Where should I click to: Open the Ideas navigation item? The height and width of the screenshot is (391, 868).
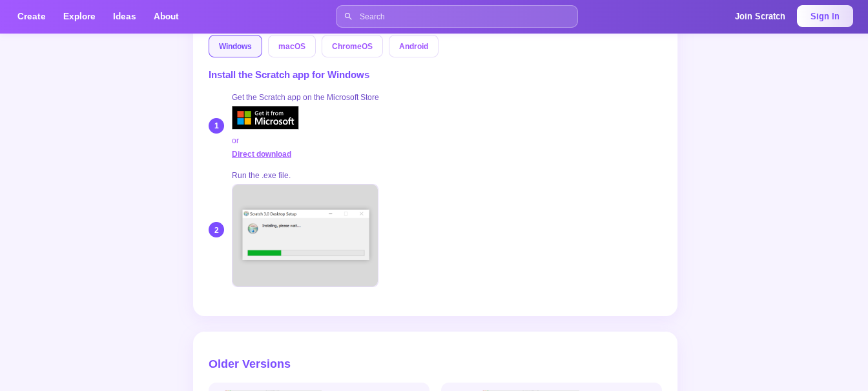(125, 17)
